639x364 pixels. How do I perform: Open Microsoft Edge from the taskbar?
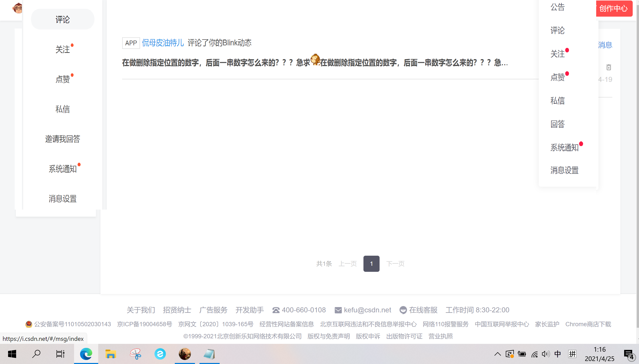(86, 354)
